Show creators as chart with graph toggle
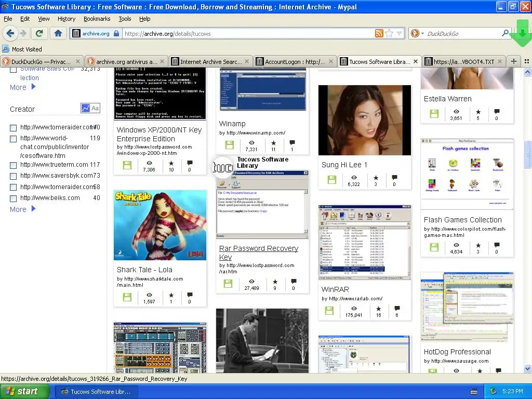The image size is (532, 399). (86, 108)
